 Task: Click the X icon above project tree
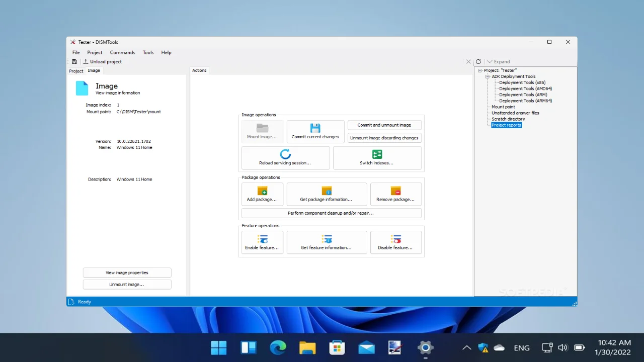pos(468,61)
